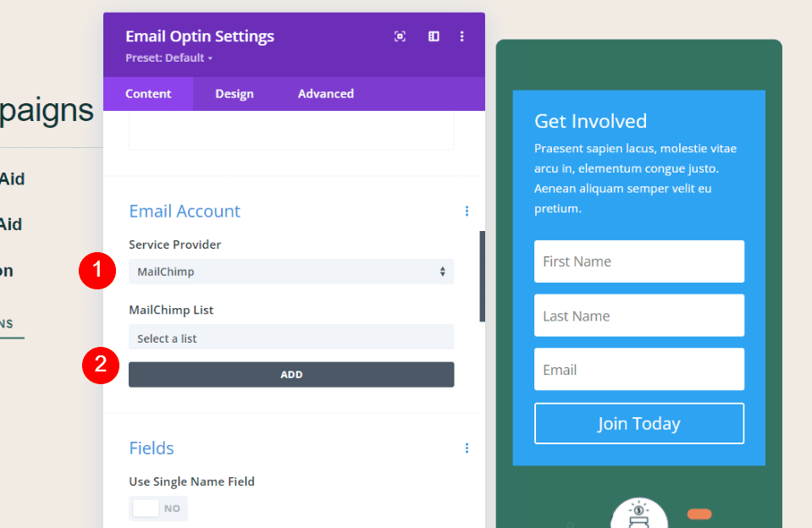Click the First Name field of the optin form
The width and height of the screenshot is (812, 528).
click(x=638, y=261)
